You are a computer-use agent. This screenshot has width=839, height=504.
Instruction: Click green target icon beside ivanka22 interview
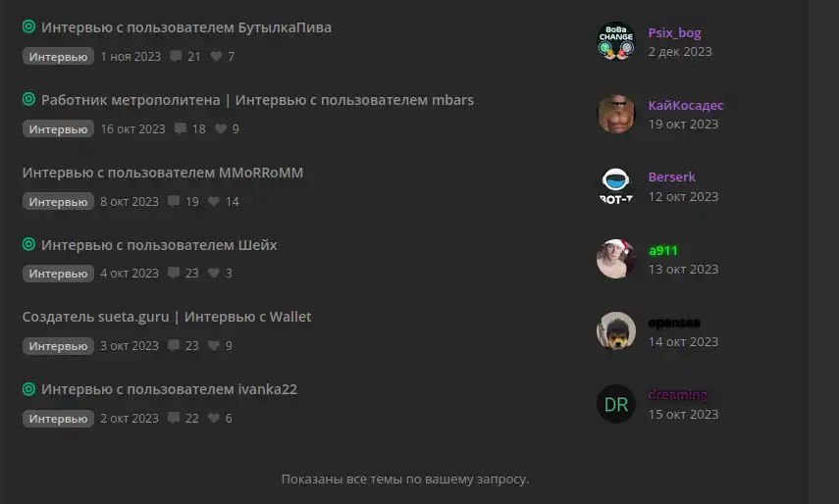pos(28,388)
